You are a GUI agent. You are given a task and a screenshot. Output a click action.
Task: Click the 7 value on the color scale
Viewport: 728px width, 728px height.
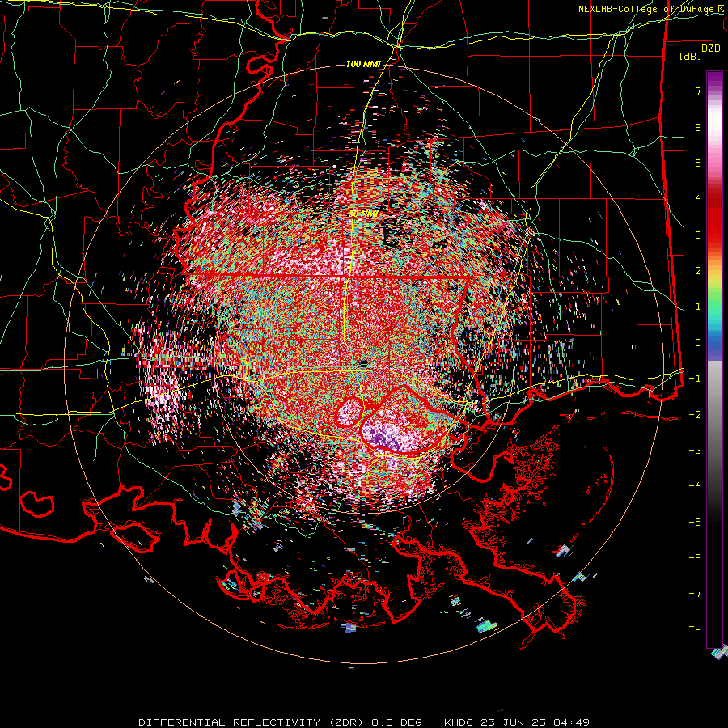698,91
